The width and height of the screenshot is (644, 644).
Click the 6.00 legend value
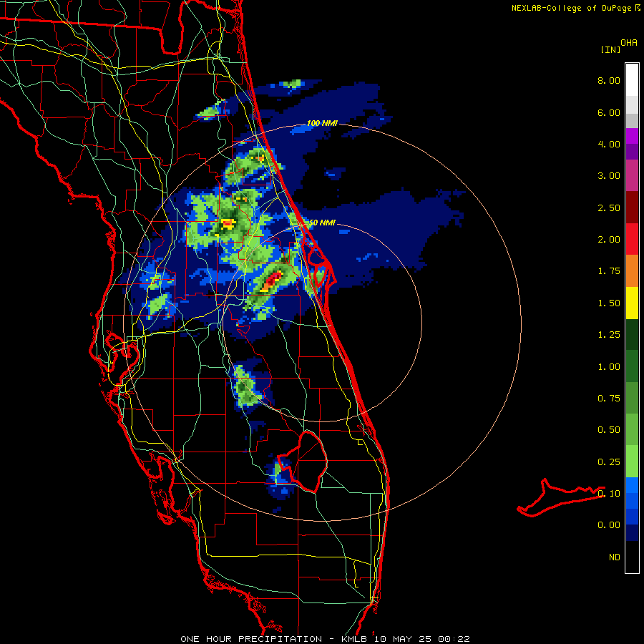coord(609,112)
